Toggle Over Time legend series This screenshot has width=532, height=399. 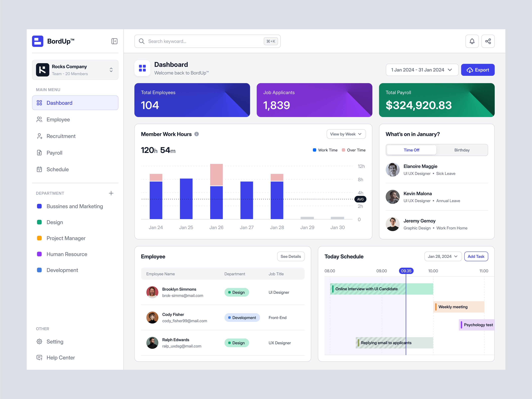[353, 150]
